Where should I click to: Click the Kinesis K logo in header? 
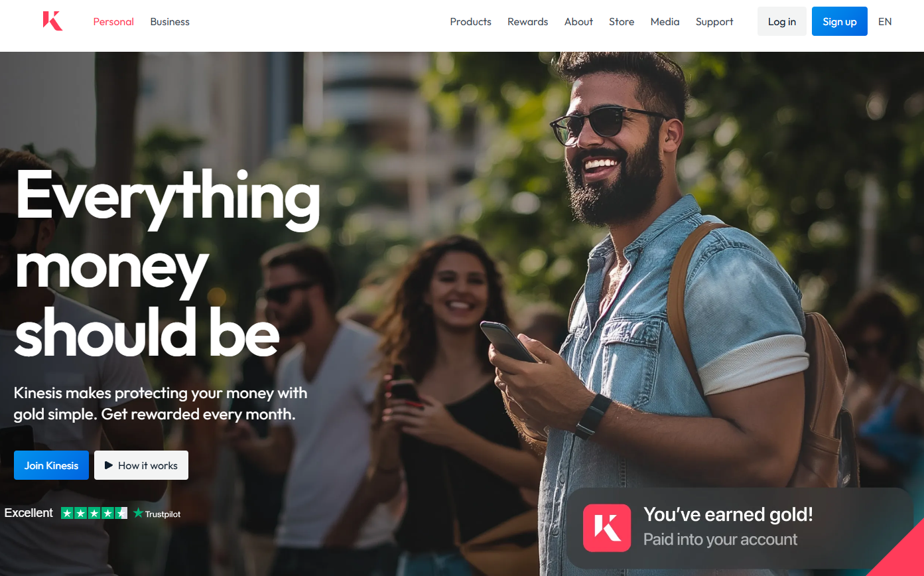(52, 21)
